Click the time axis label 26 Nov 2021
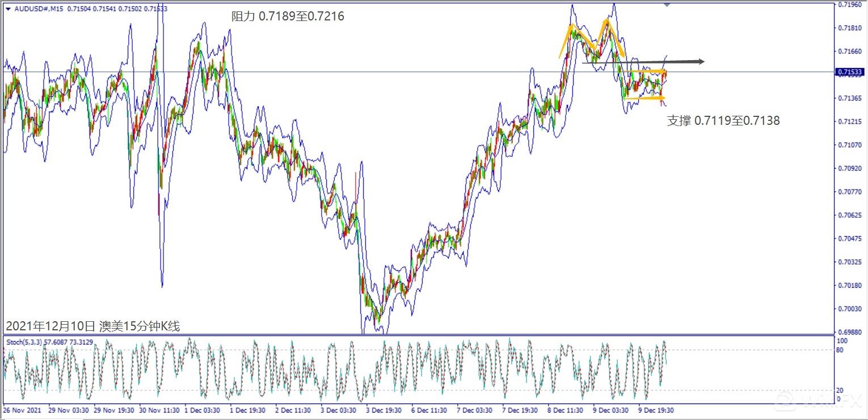 (x=22, y=410)
